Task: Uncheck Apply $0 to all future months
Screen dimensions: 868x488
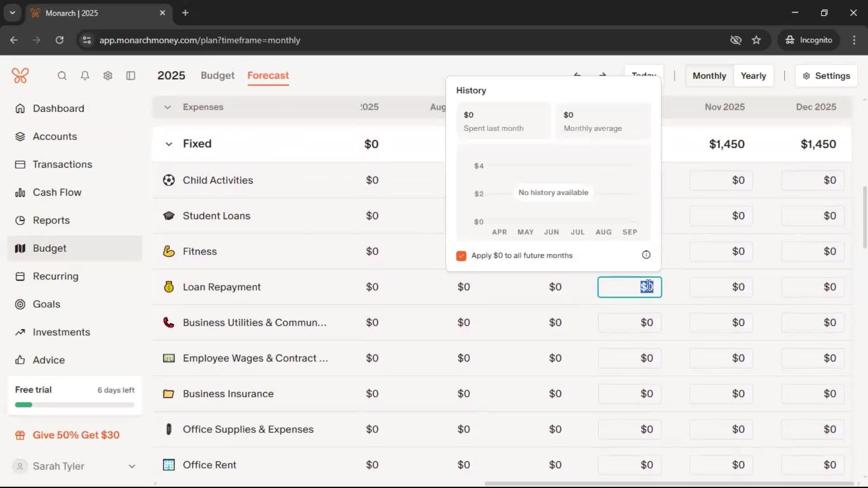Action: tap(461, 256)
